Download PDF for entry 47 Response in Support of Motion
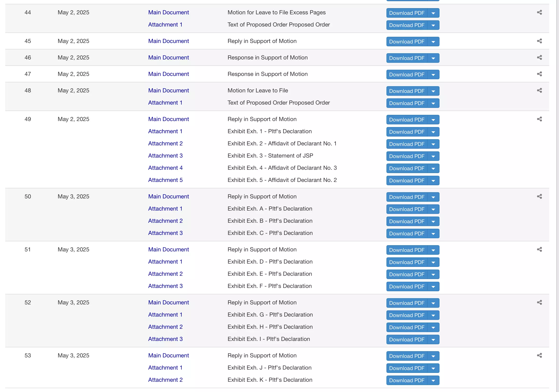Viewport: 559px width, 392px height. (x=407, y=75)
